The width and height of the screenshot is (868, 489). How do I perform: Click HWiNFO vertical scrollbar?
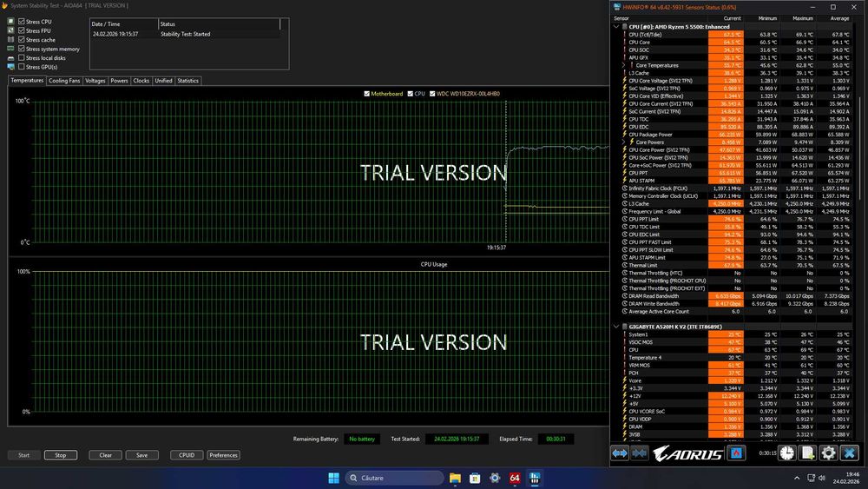click(x=859, y=149)
